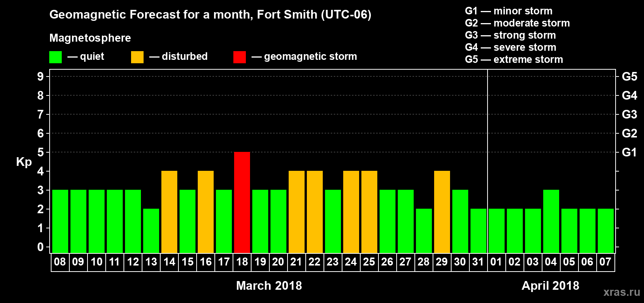Click the date label 08
Viewport: 644px width, 303px height.
click(x=60, y=262)
